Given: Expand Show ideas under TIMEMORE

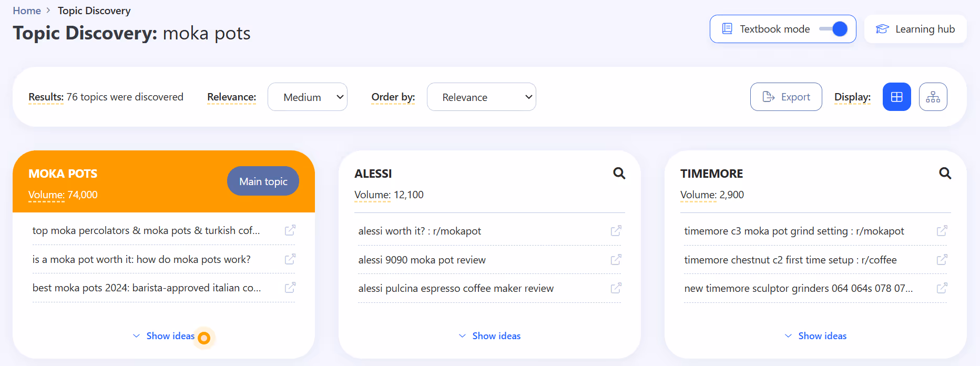Looking at the screenshot, I should tap(816, 336).
